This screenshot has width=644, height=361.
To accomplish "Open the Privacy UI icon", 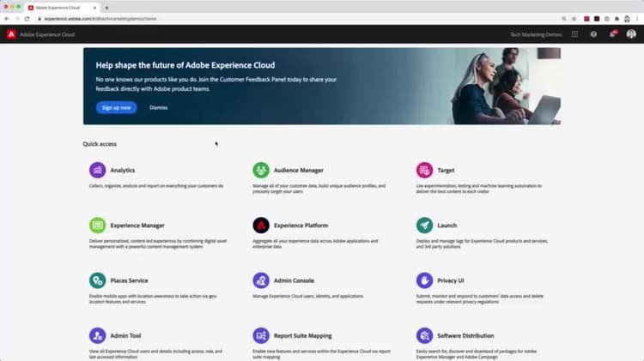I will click(424, 280).
